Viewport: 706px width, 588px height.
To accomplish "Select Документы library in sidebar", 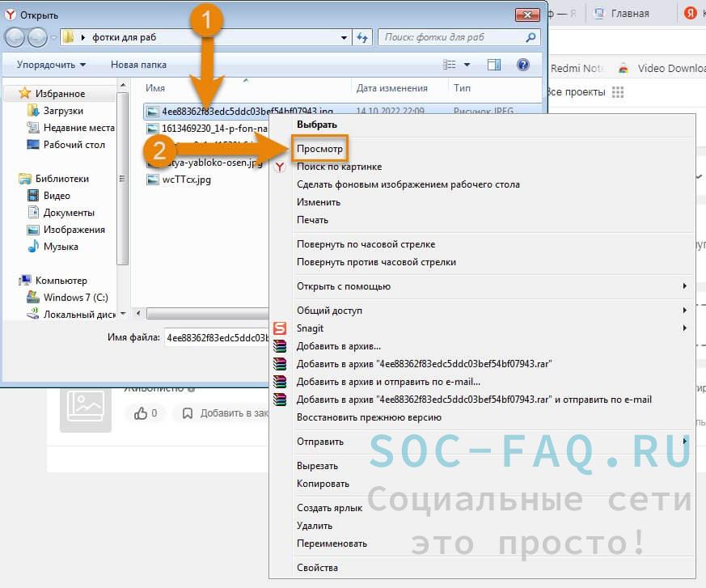I will click(x=69, y=213).
